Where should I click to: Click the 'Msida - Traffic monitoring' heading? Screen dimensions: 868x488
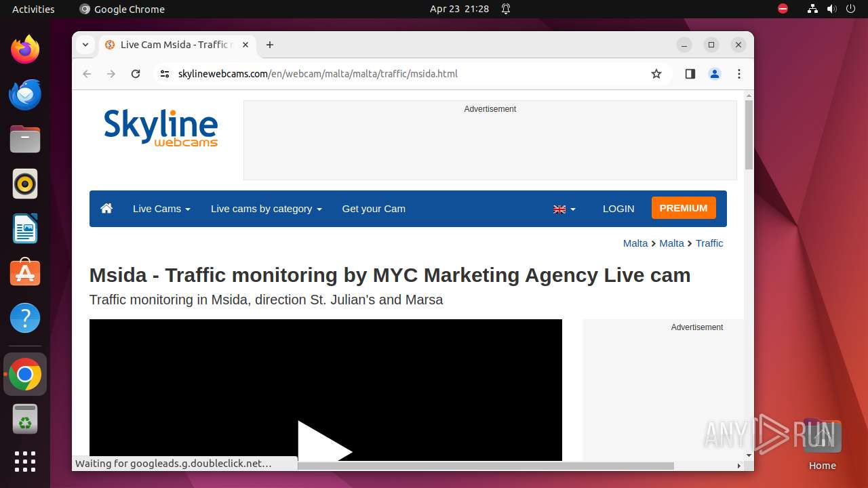pos(390,275)
